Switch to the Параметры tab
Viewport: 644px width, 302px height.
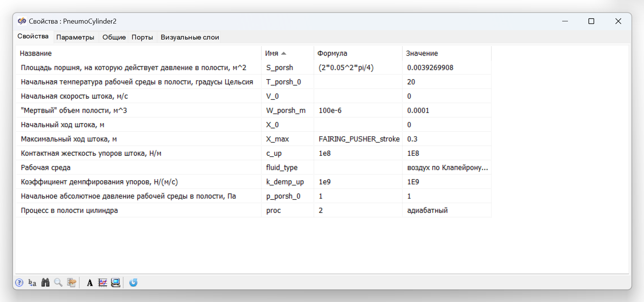tap(75, 37)
